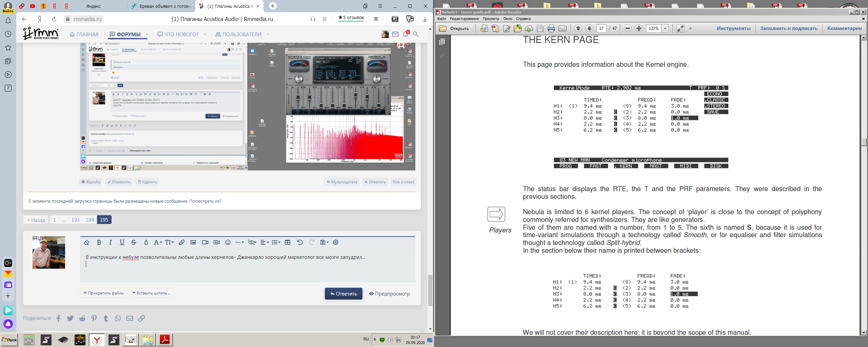Toggle italic formatting in the reply editor
Screen dimensions: 868x347
[x=110, y=242]
